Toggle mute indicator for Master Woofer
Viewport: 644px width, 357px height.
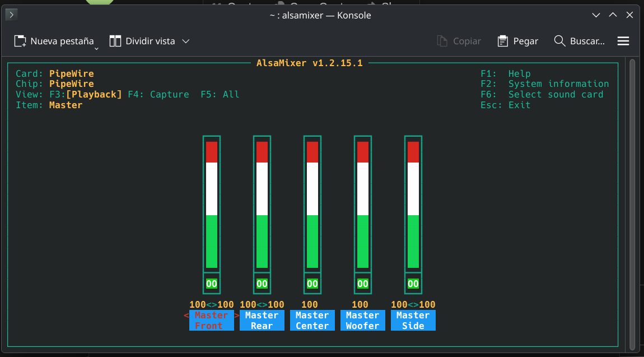[363, 284]
